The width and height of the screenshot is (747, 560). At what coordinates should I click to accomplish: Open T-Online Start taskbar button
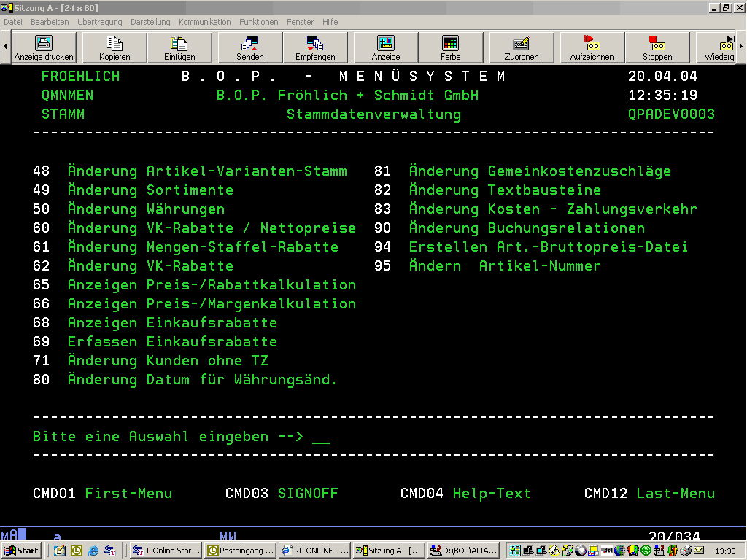pyautogui.click(x=166, y=551)
